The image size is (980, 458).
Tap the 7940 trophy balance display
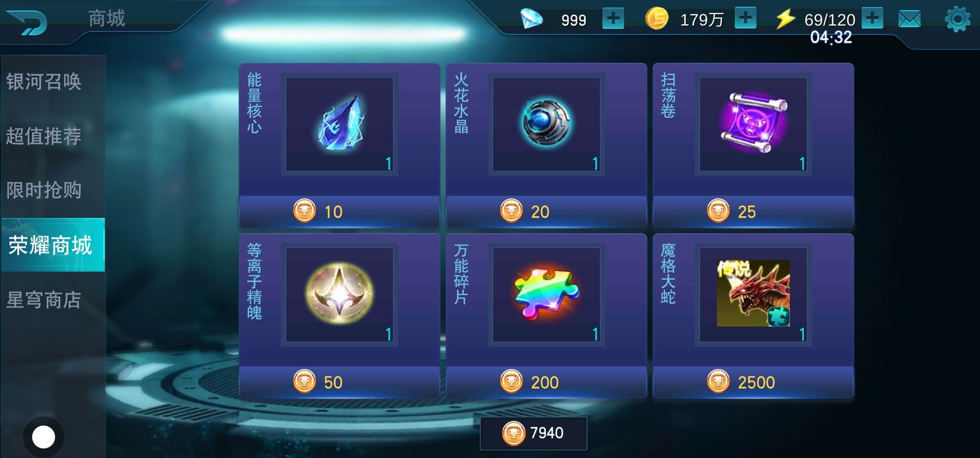[x=533, y=433]
